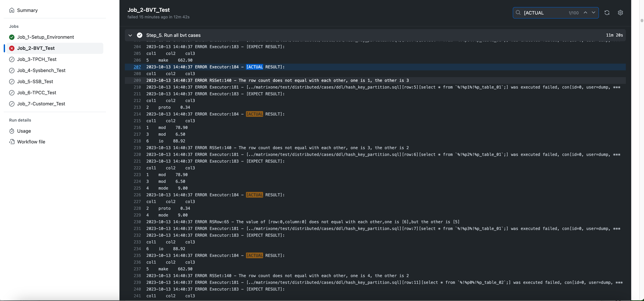Click the checkmark circle on Step_5
The image size is (644, 301).
click(x=140, y=35)
